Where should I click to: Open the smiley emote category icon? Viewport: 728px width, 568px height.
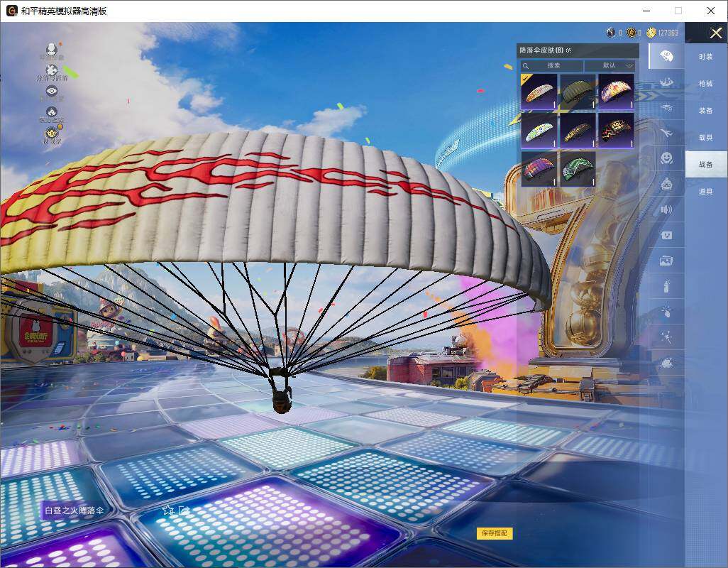click(x=666, y=158)
